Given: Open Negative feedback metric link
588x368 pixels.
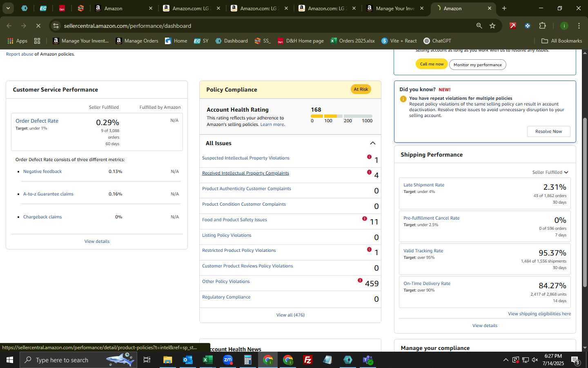Looking at the screenshot, I should tap(42, 172).
